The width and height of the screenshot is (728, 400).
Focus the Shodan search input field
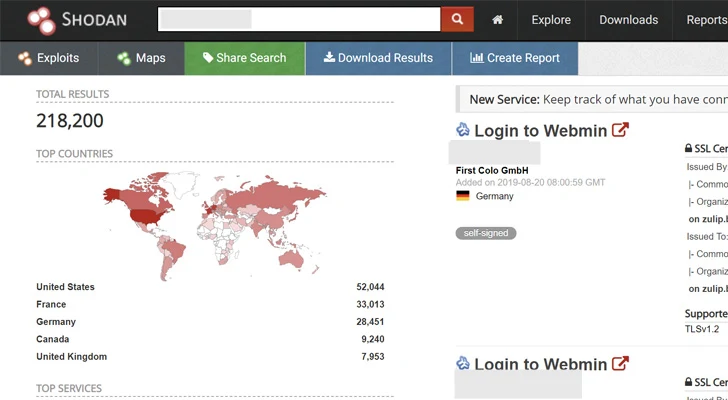(x=299, y=19)
